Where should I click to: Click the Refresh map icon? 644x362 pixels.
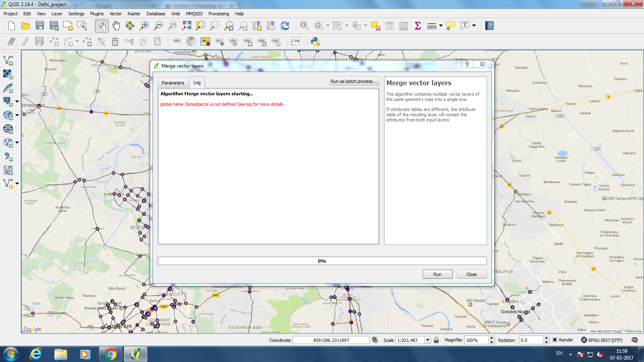pos(285,26)
